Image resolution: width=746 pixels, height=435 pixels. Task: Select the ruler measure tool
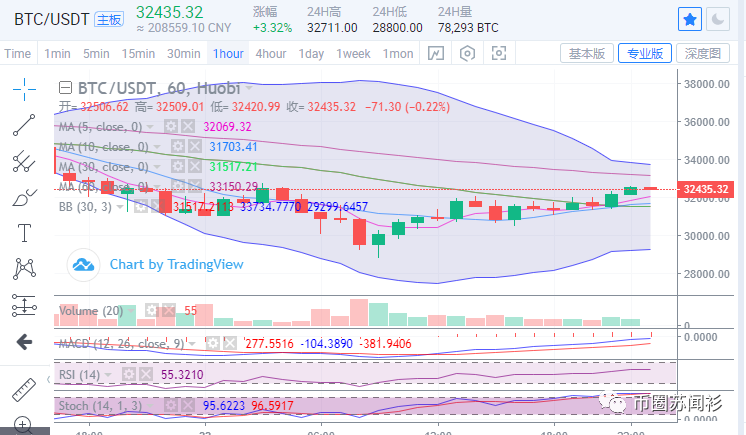pos(24,388)
